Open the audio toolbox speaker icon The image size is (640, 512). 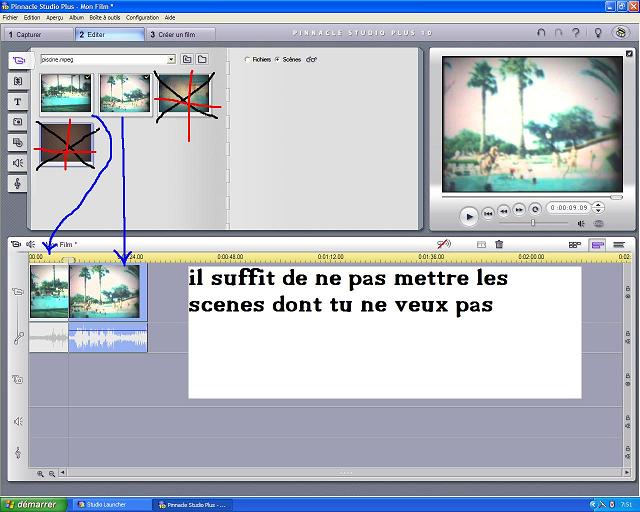[x=30, y=244]
